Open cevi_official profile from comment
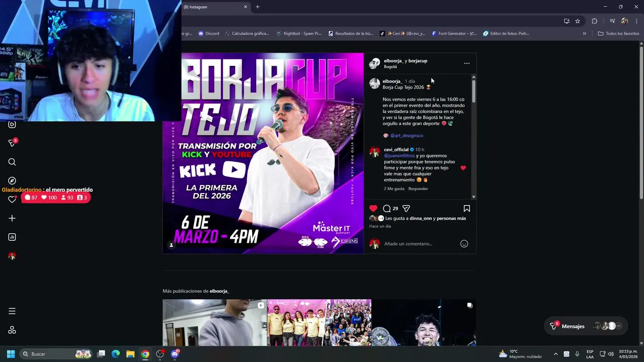This screenshot has height=362, width=644. (x=396, y=149)
